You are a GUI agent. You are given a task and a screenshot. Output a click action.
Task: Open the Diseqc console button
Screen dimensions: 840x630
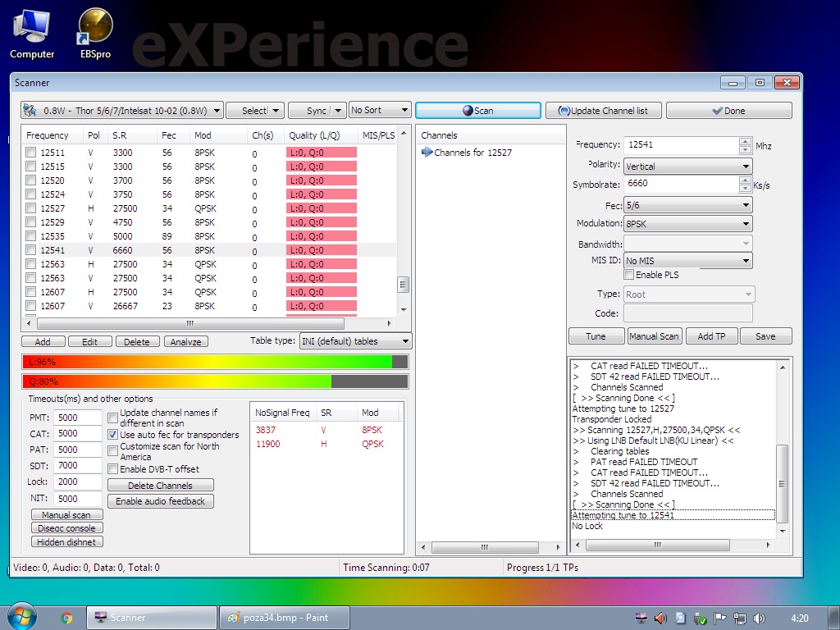[66, 527]
